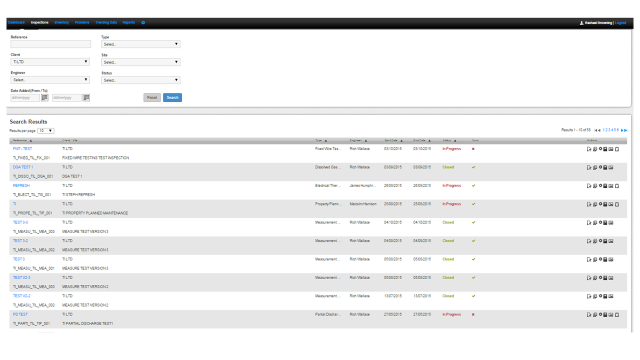Click the copy documents icon in FWT - TEST row
This screenshot has width=640, height=360.
click(x=595, y=149)
